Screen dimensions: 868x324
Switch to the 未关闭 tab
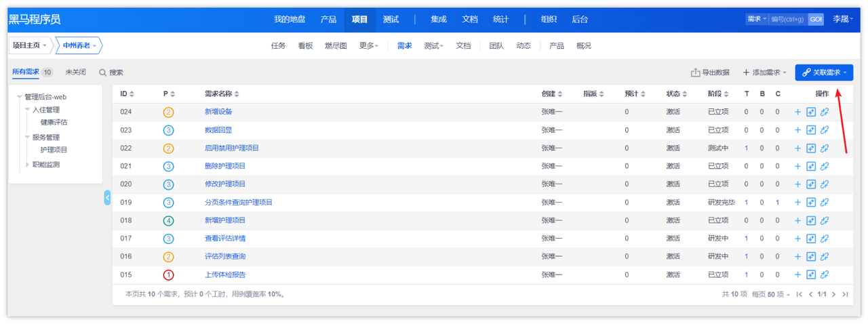click(x=75, y=72)
